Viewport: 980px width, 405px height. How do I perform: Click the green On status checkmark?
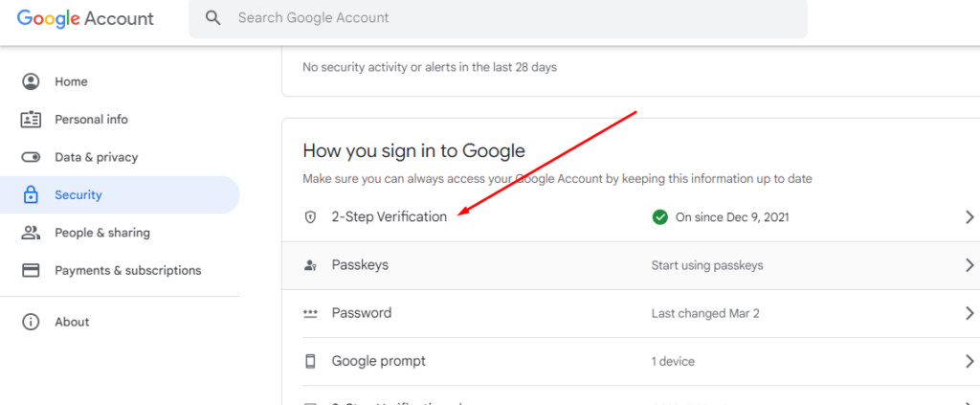659,217
